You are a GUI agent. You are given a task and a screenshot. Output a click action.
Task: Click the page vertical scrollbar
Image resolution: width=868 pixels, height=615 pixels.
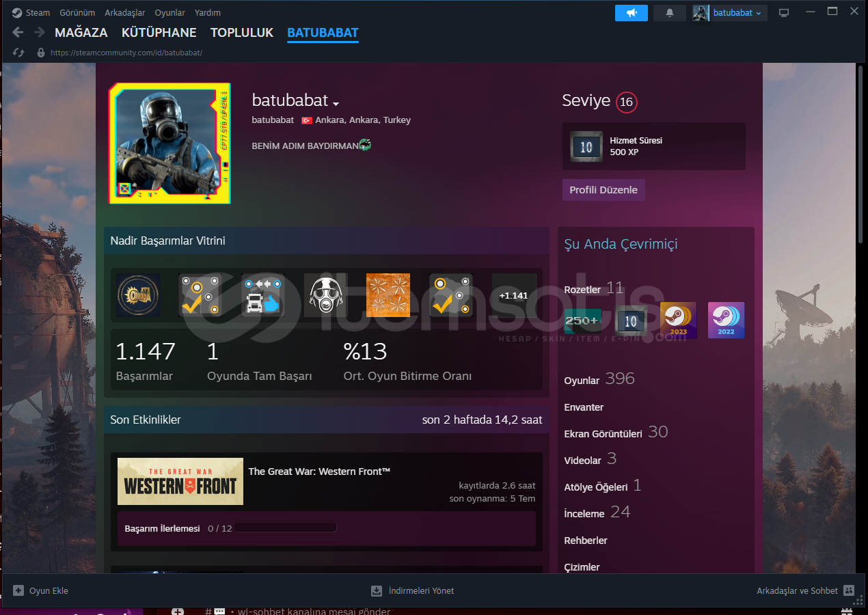click(x=860, y=154)
